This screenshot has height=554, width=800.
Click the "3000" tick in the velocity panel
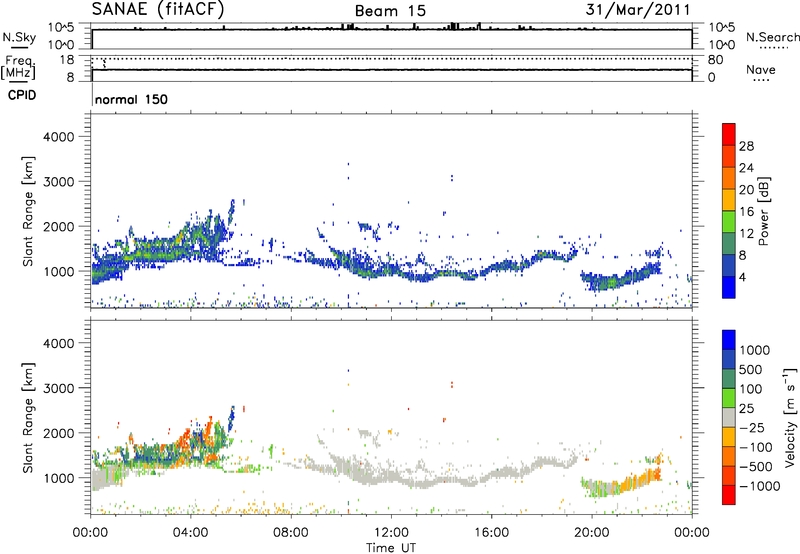pos(58,388)
